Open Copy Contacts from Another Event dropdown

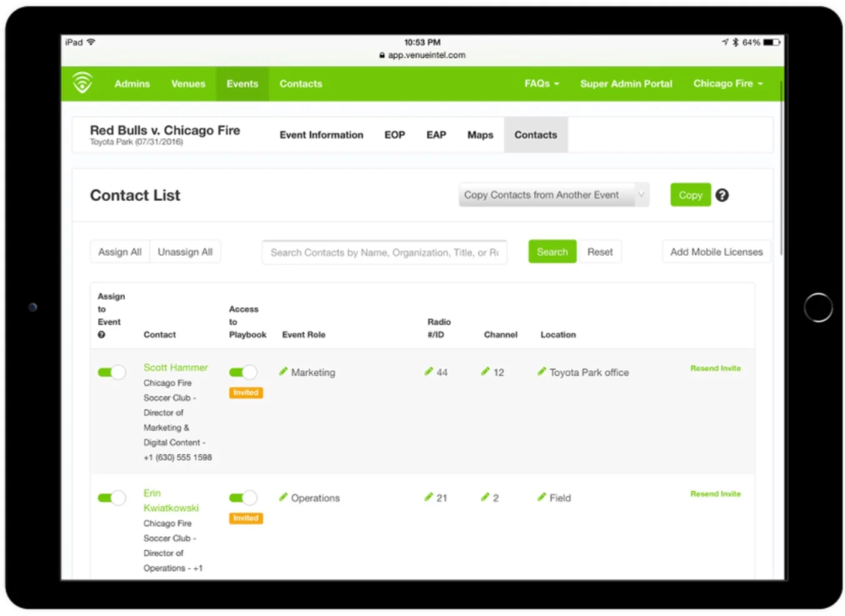click(x=554, y=195)
